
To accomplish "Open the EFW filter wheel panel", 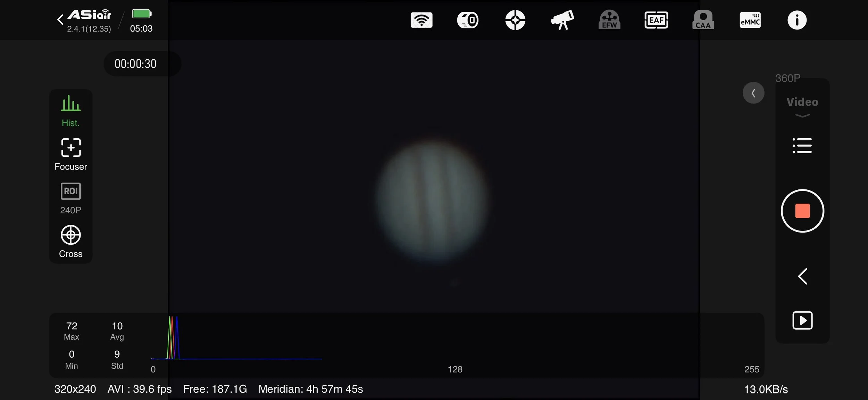I will click(x=609, y=20).
